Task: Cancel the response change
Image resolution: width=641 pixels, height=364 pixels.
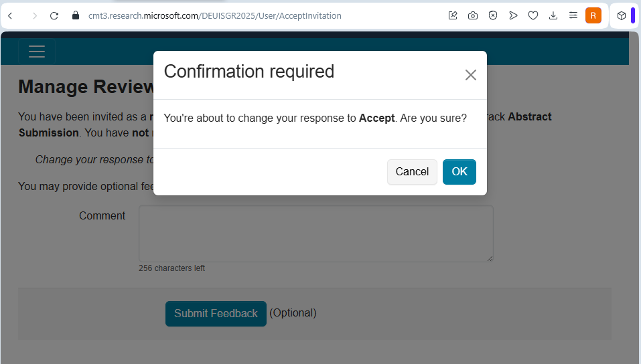Action: pyautogui.click(x=412, y=172)
